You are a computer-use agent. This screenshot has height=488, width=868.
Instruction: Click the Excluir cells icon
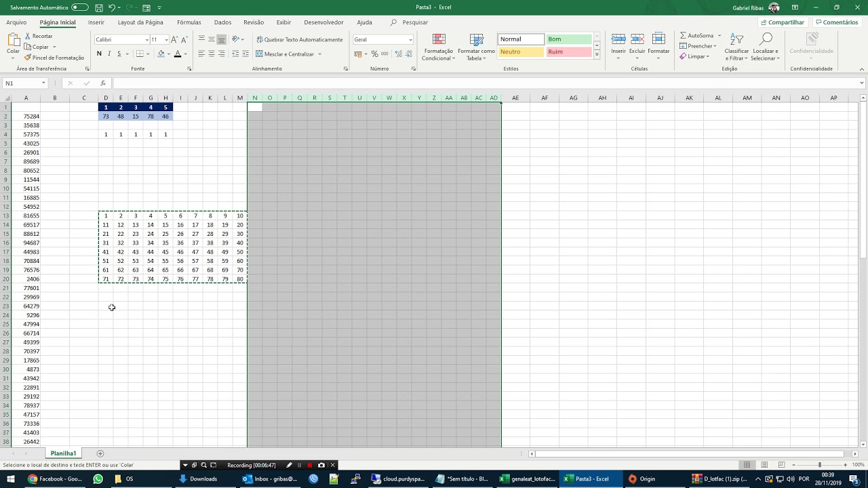click(637, 39)
